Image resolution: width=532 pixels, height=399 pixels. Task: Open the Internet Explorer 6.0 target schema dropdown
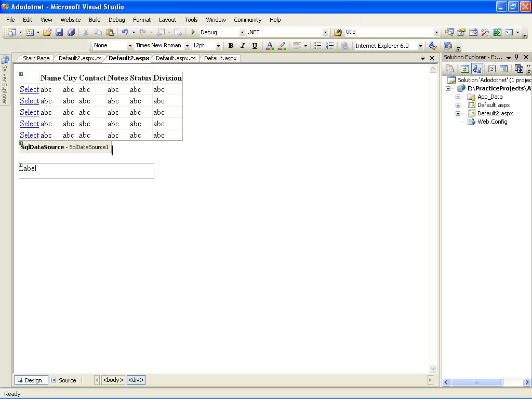420,46
